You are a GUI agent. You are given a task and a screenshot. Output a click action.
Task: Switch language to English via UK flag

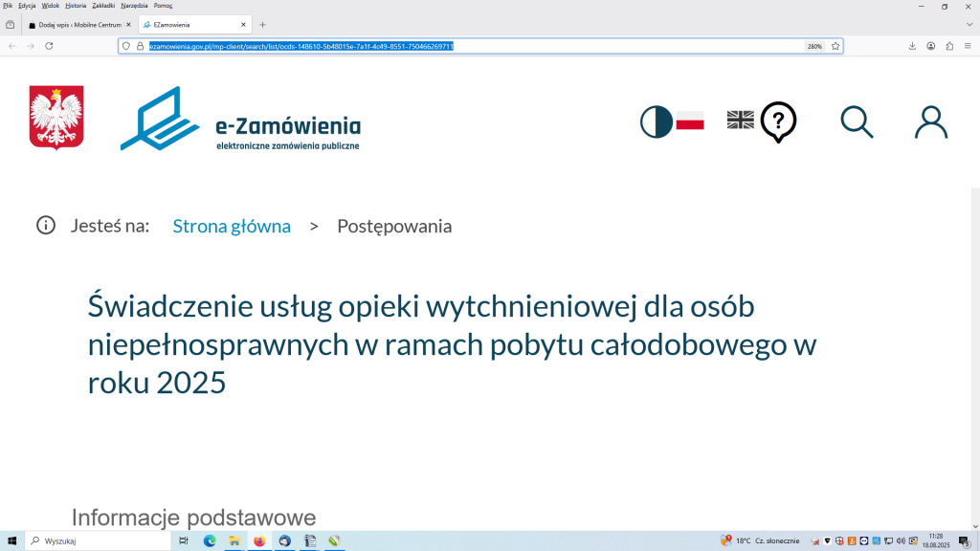(740, 120)
